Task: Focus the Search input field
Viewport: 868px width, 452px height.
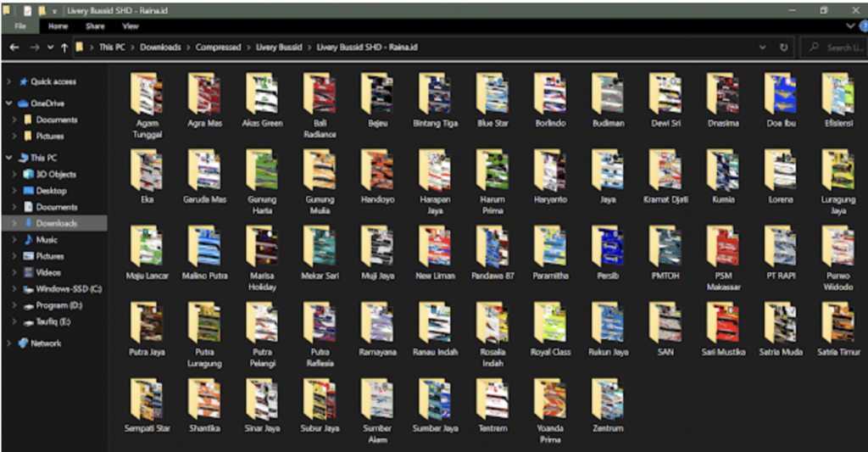Action: coord(834,47)
